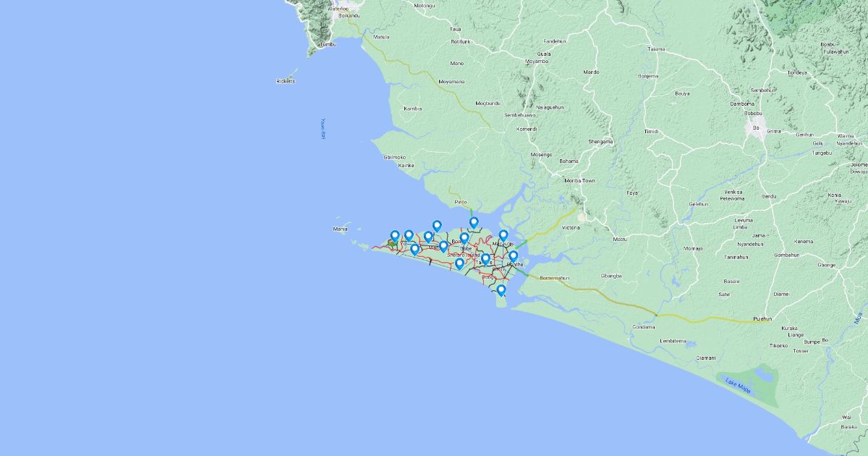This screenshot has width=868, height=456.
Task: Click the blue pin above Bonthe
Action: 514,256
